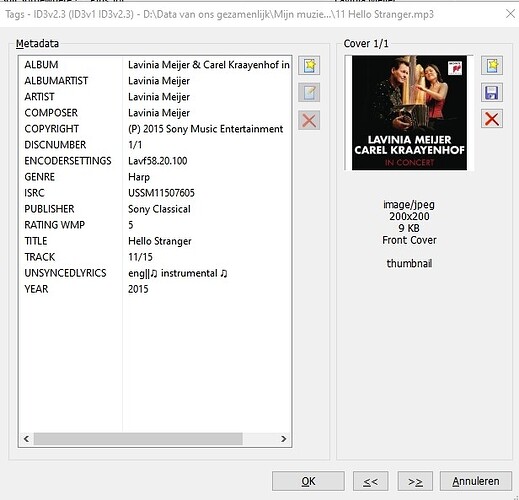Click the add cover image icon
This screenshot has width=519, height=500.
click(492, 65)
